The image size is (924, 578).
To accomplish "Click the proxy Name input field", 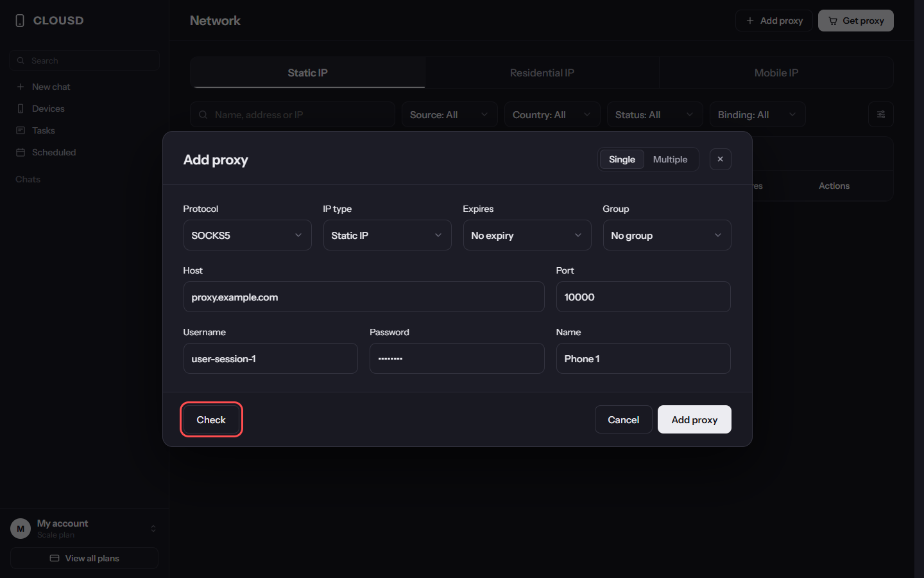I will point(643,358).
